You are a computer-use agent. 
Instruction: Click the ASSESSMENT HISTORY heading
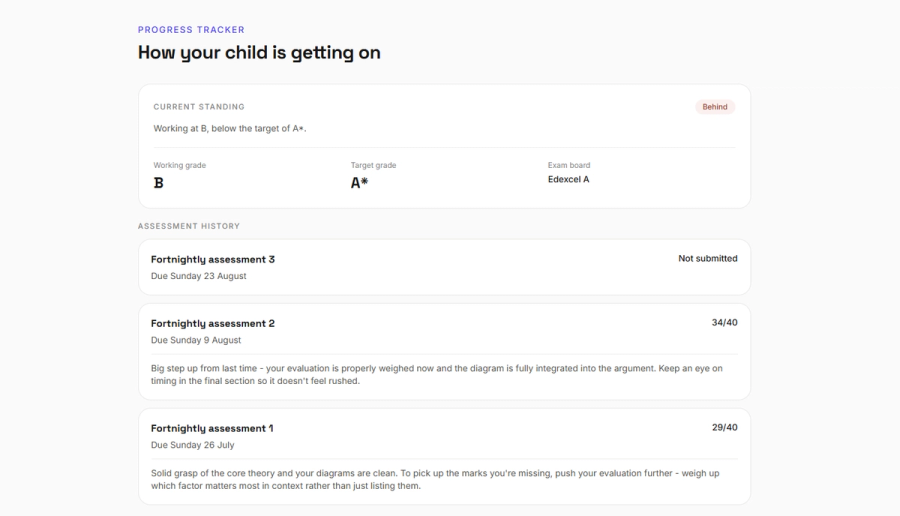(x=189, y=226)
